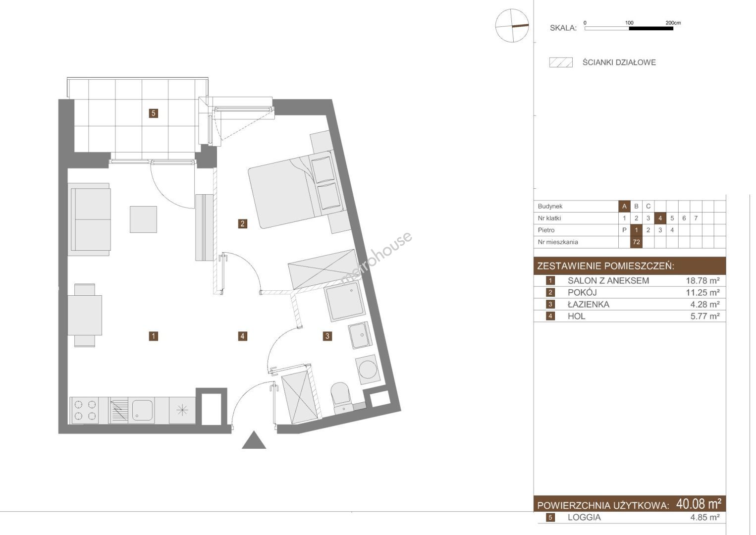The image size is (756, 535).
Task: Select room marker 3 in the bathroom plan
Action: (327, 336)
